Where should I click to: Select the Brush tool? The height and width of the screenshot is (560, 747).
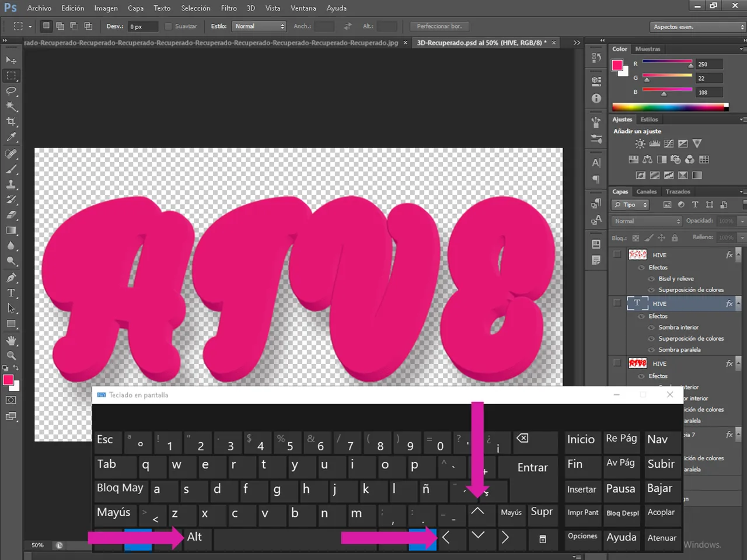pyautogui.click(x=11, y=169)
